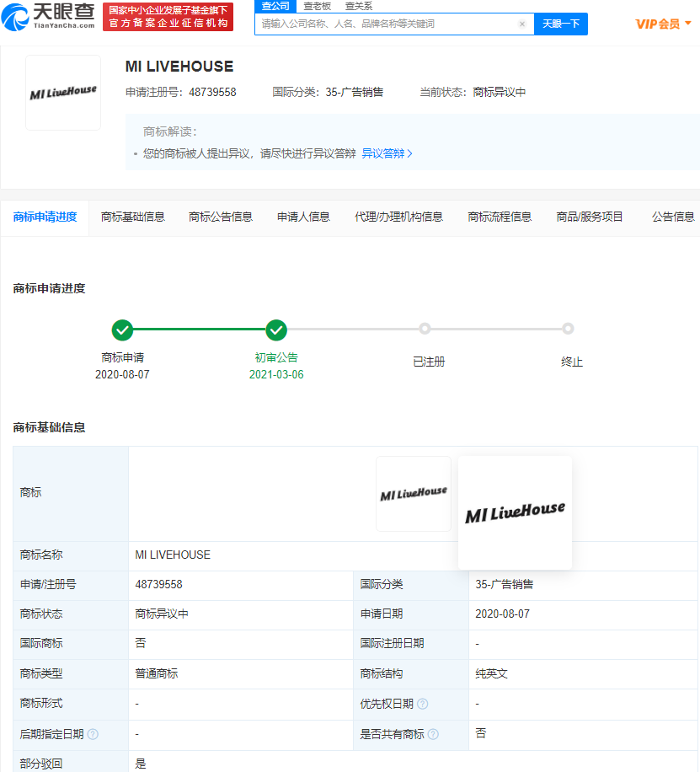Open the 商标流程信息 tab
700x772 pixels.
[500, 217]
